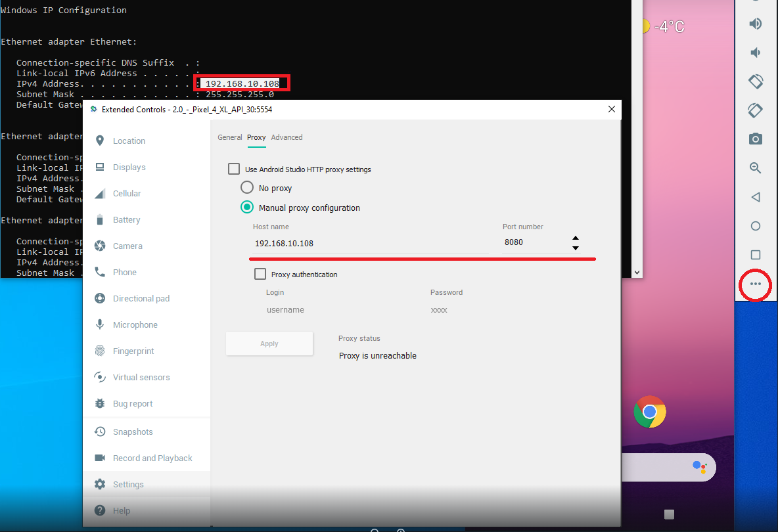This screenshot has width=778, height=532.
Task: Click the emulator volume up icon
Action: [x=755, y=23]
